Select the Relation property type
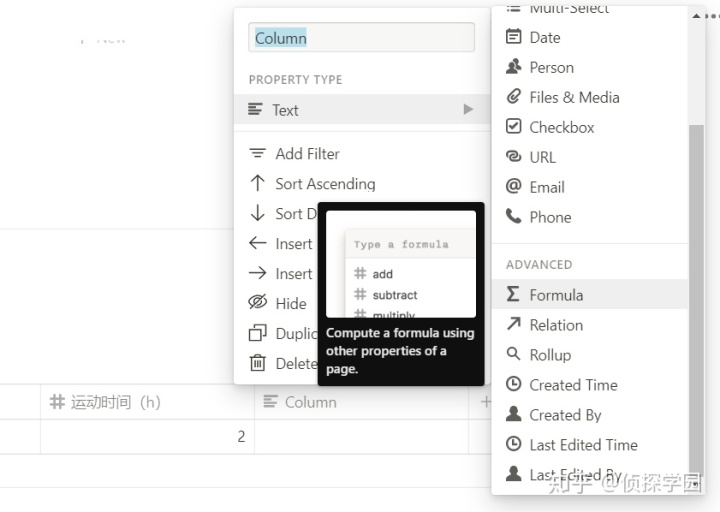 coord(590,325)
